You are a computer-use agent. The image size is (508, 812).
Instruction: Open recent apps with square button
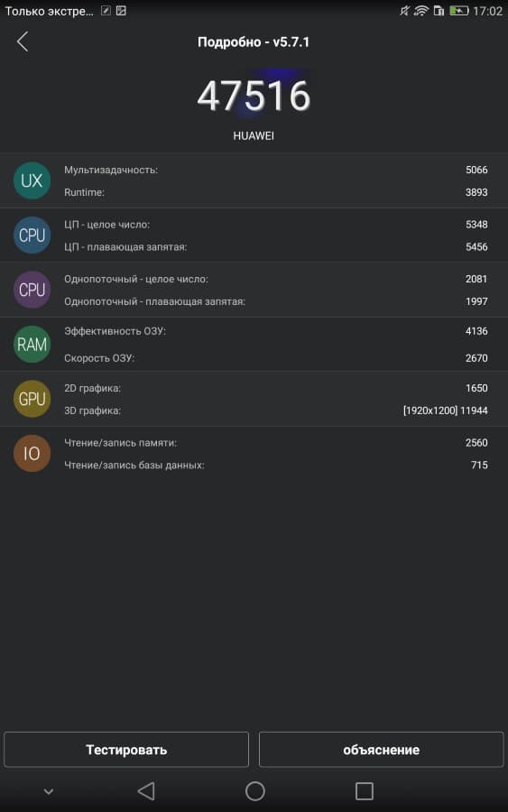(x=364, y=790)
